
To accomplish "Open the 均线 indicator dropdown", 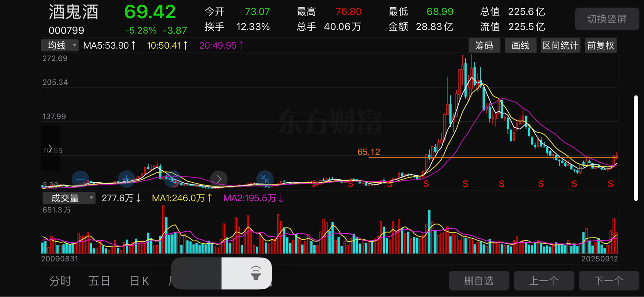I will click(60, 46).
